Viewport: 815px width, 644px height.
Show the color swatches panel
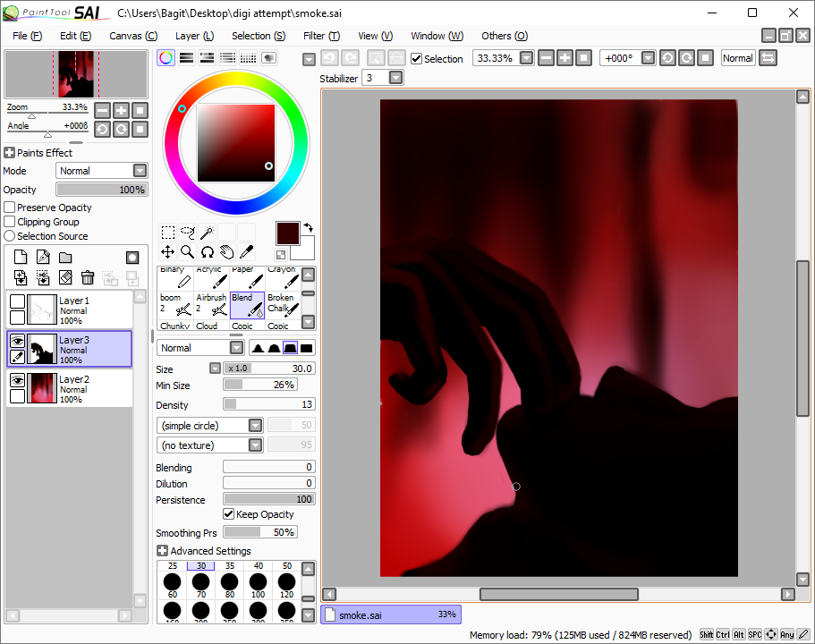coord(248,58)
